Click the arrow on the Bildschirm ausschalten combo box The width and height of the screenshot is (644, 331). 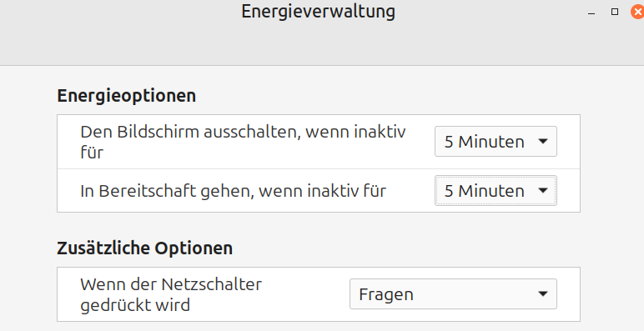click(x=543, y=142)
